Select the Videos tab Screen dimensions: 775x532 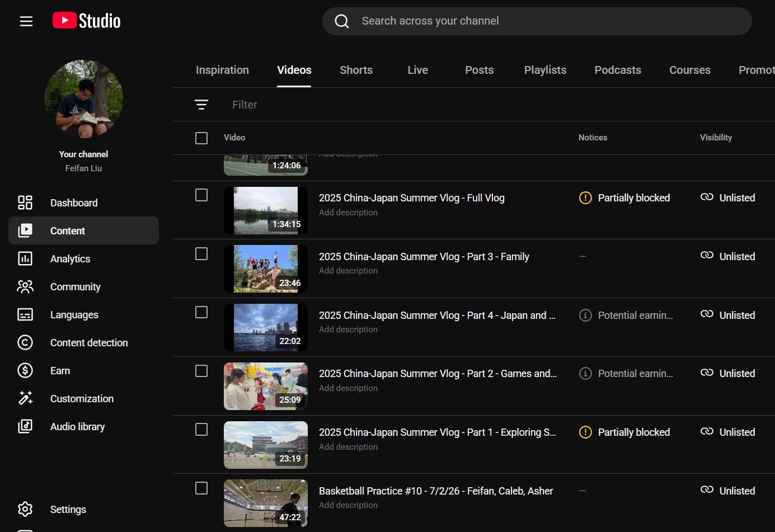coord(294,70)
